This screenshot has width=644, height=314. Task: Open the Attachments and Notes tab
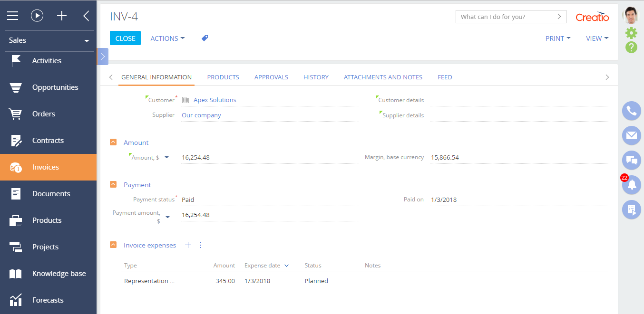[383, 77]
